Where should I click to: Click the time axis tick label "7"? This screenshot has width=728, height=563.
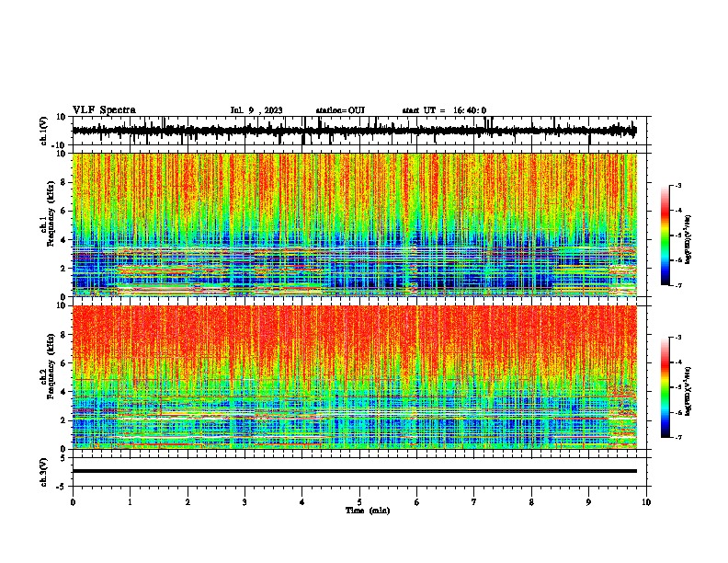point(474,502)
